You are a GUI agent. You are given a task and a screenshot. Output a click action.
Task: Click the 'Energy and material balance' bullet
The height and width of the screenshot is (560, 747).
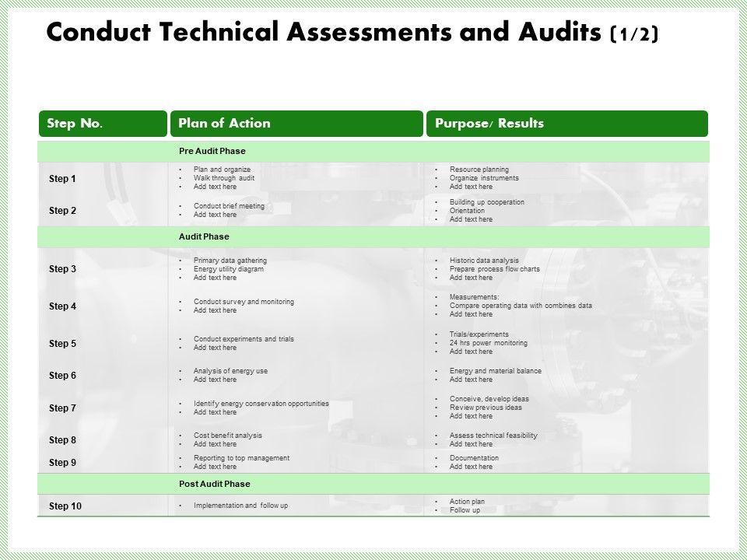496,371
